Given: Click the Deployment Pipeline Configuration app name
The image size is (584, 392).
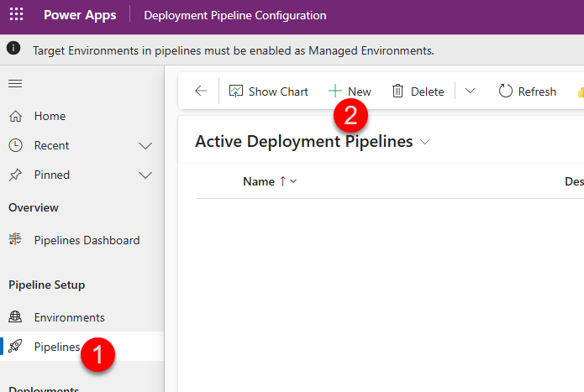Looking at the screenshot, I should (235, 15).
